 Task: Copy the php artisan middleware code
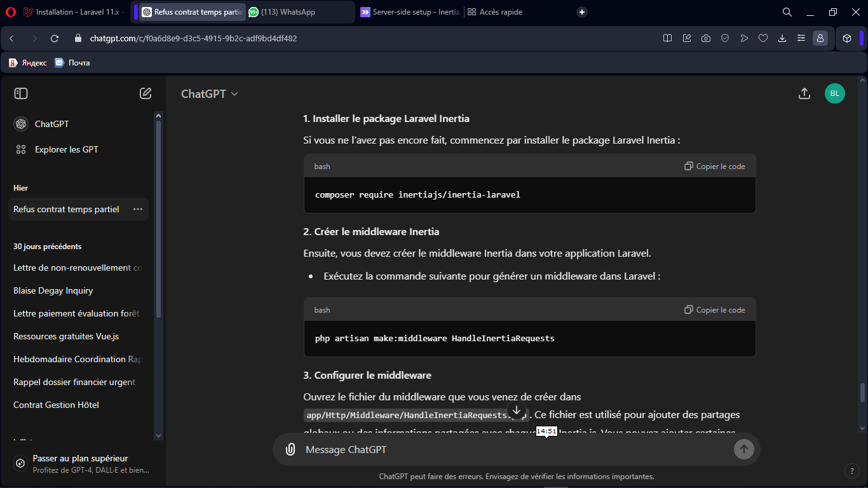[x=714, y=310]
